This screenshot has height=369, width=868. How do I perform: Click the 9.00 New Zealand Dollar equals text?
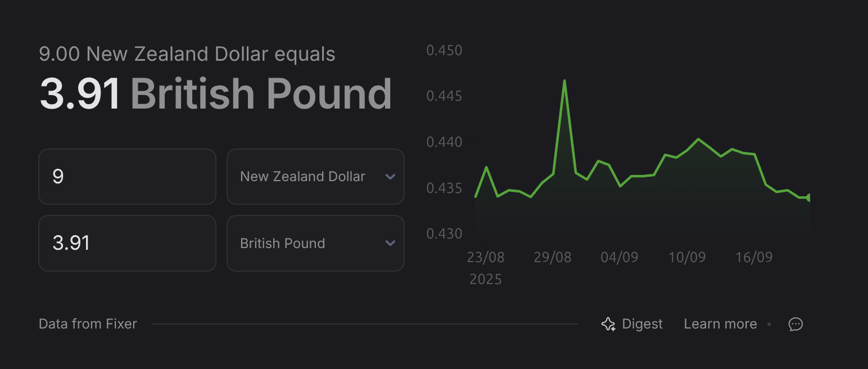pyautogui.click(x=187, y=54)
